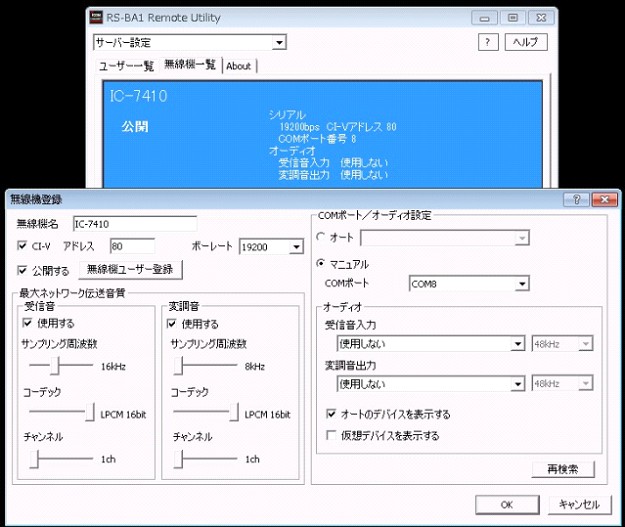Click the ? help icon in 無線機登録 title bar
Screen dimensions: 625x527
(576, 199)
